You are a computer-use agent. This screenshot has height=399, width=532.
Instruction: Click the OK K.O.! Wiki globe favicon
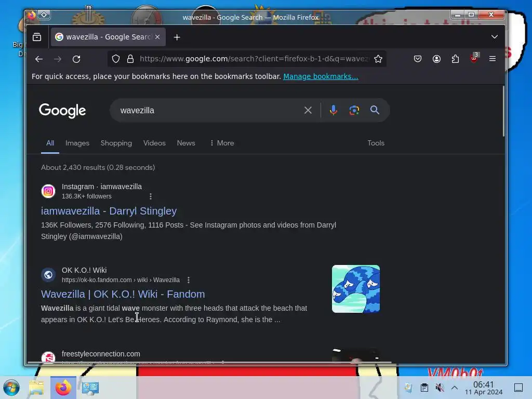48,274
